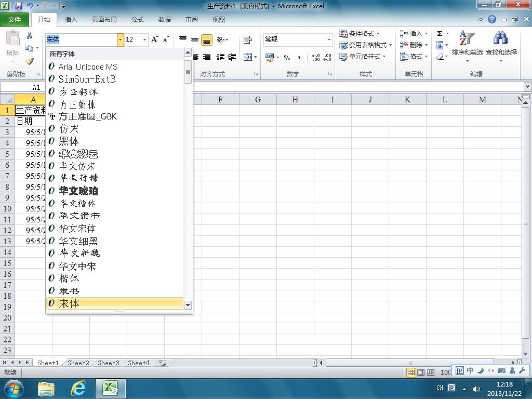
Task: Select Sheet2 worksheet tab
Action: (78, 363)
